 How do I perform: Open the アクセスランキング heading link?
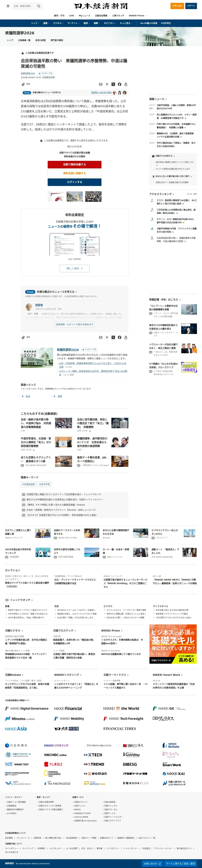(x=161, y=194)
